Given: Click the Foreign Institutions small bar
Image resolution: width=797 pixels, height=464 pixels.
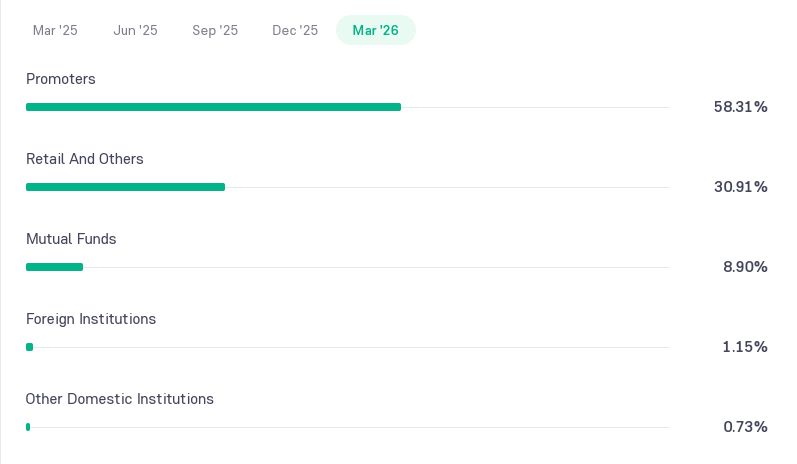Looking at the screenshot, I should [x=29, y=347].
